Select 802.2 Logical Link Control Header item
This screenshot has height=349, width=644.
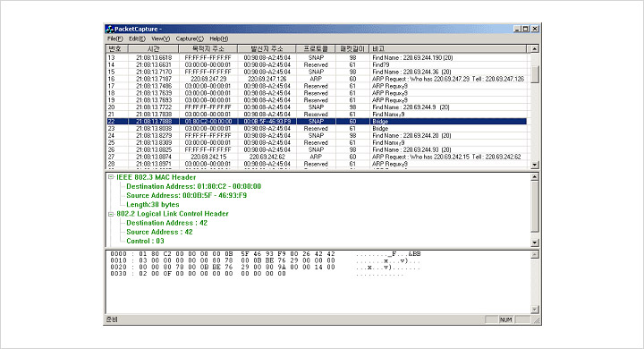coord(173,214)
